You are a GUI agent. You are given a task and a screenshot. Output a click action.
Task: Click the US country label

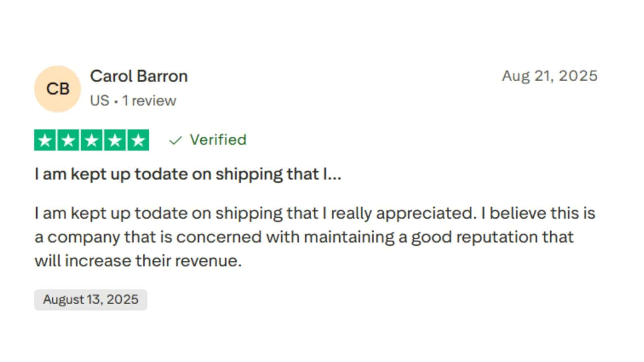tap(99, 101)
